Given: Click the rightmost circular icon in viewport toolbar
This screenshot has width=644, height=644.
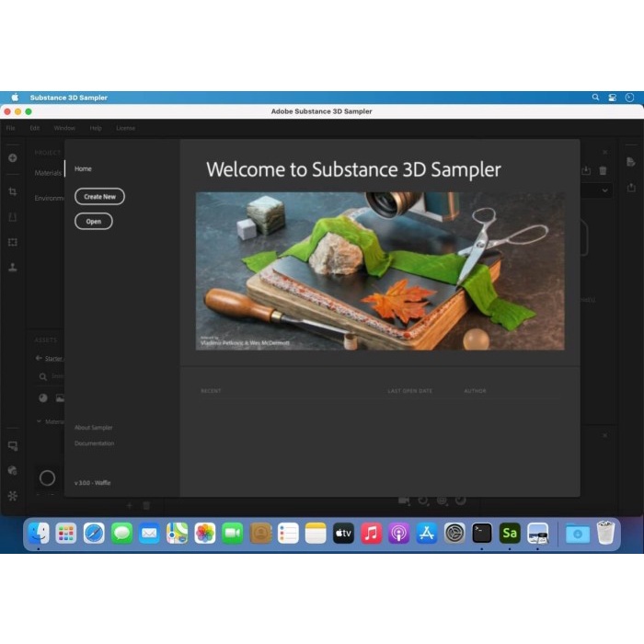Looking at the screenshot, I should pyautogui.click(x=460, y=500).
